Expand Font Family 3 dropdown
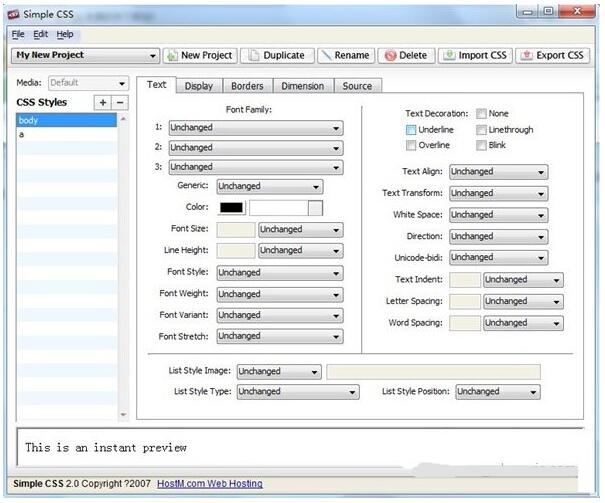The height and width of the screenshot is (503, 605). tap(256, 167)
